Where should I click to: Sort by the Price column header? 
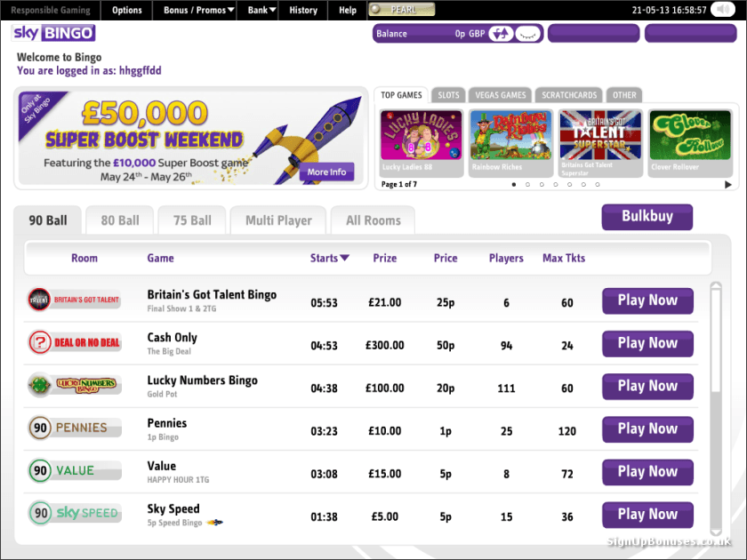click(x=446, y=258)
